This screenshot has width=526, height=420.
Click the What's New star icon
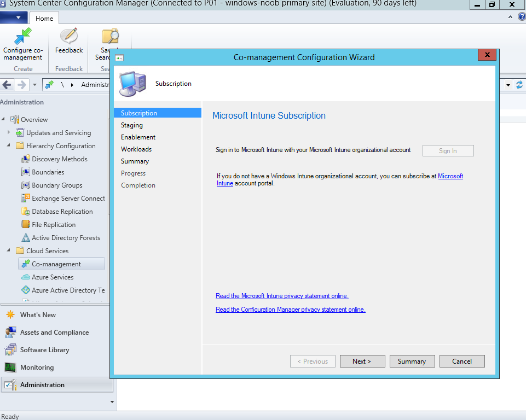tap(10, 314)
